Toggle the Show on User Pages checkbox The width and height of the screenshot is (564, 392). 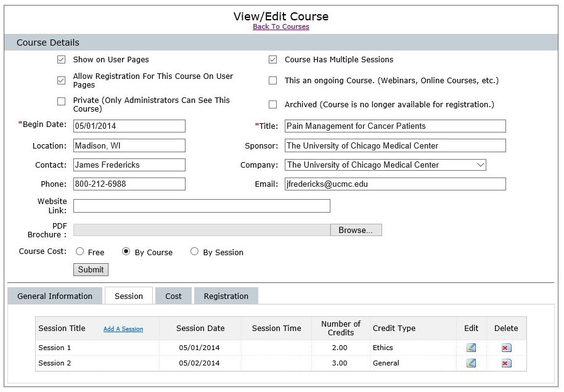[x=61, y=60]
